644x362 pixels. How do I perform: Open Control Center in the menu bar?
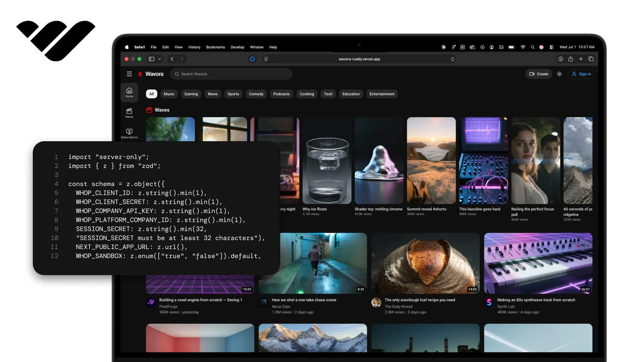552,47
